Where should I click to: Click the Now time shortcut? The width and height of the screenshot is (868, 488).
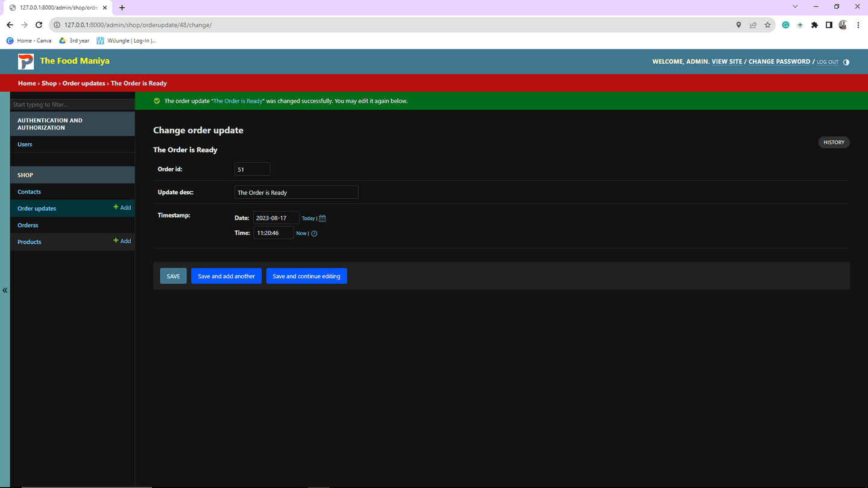(x=301, y=233)
